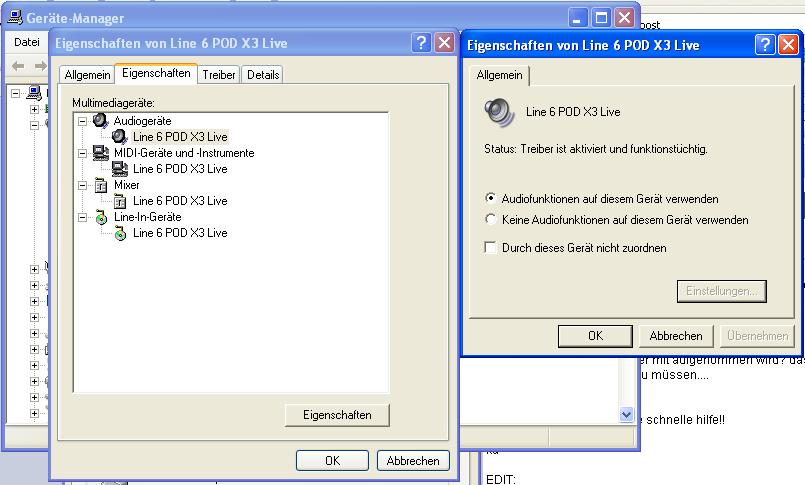
Task: Click OK in left properties dialog
Action: (332, 460)
